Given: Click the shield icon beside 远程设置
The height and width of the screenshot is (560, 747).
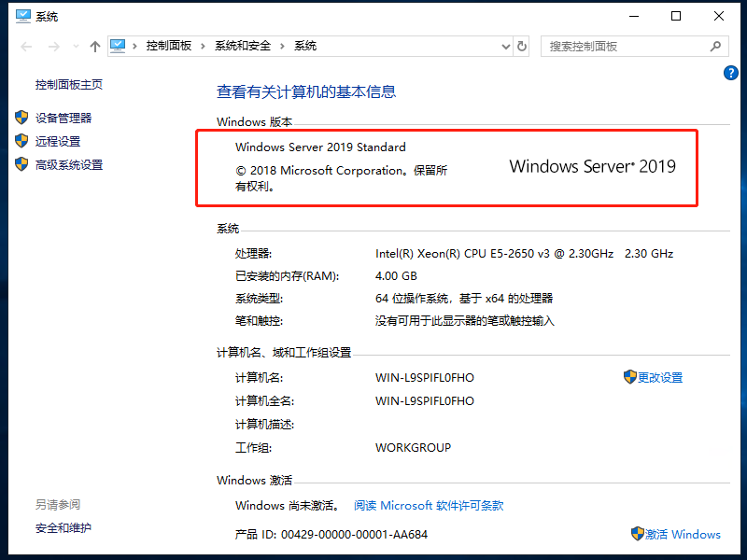Looking at the screenshot, I should pos(22,141).
